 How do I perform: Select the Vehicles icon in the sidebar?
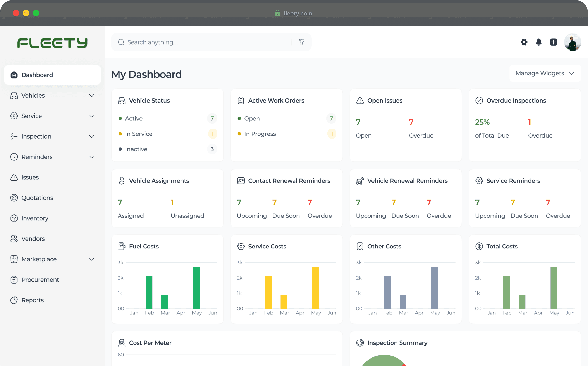(x=14, y=95)
